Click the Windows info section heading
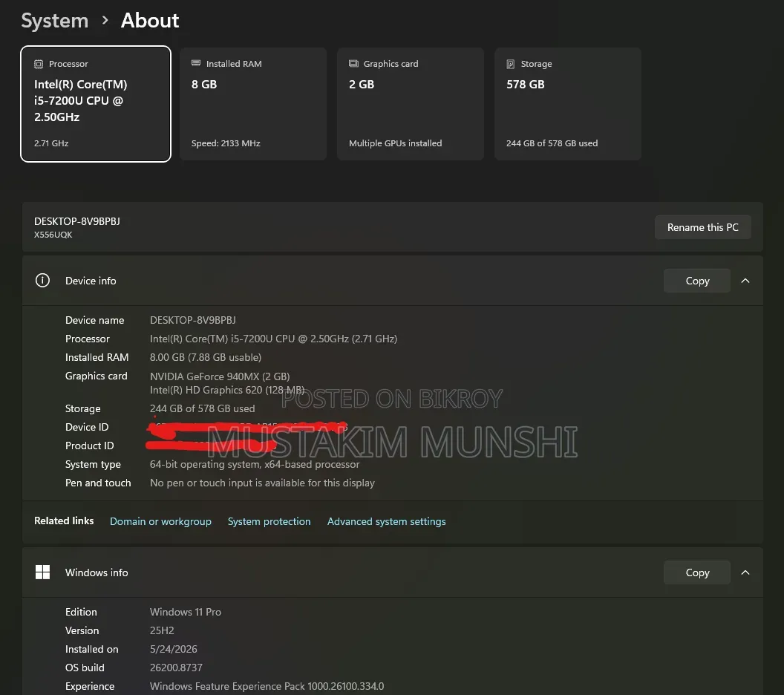The height and width of the screenshot is (695, 784). [x=97, y=572]
